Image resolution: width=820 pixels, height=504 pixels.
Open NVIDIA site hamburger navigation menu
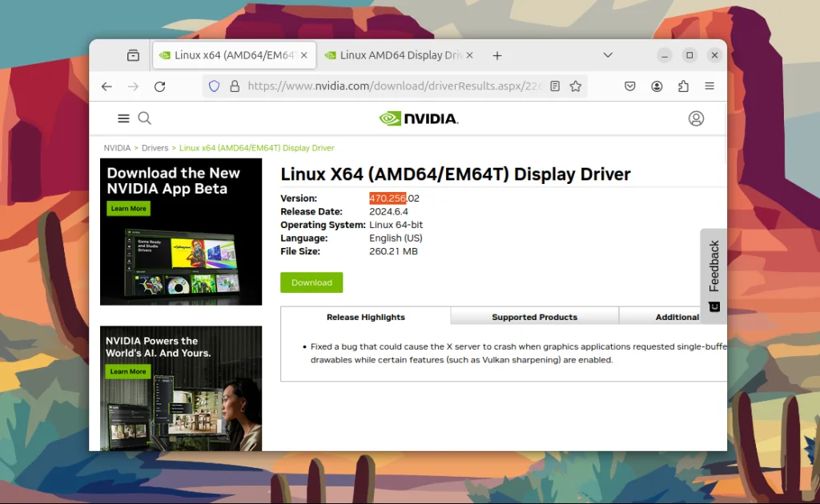click(123, 118)
